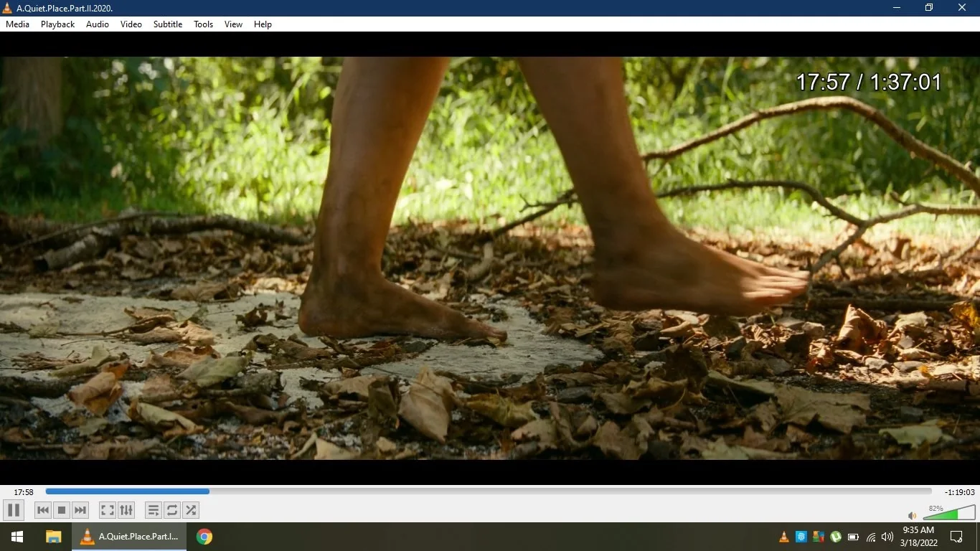The height and width of the screenshot is (551, 980).
Task: Jump to the previous media item
Action: 43,510
